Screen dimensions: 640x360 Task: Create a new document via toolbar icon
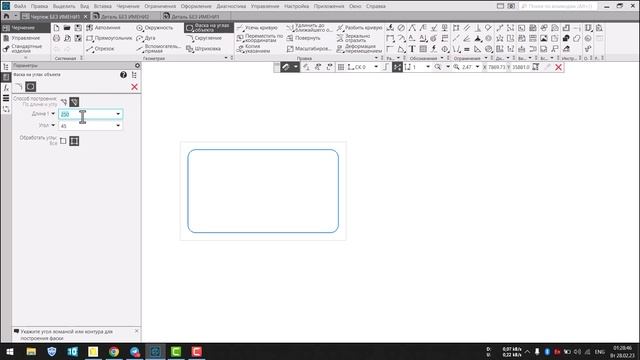click(56, 28)
